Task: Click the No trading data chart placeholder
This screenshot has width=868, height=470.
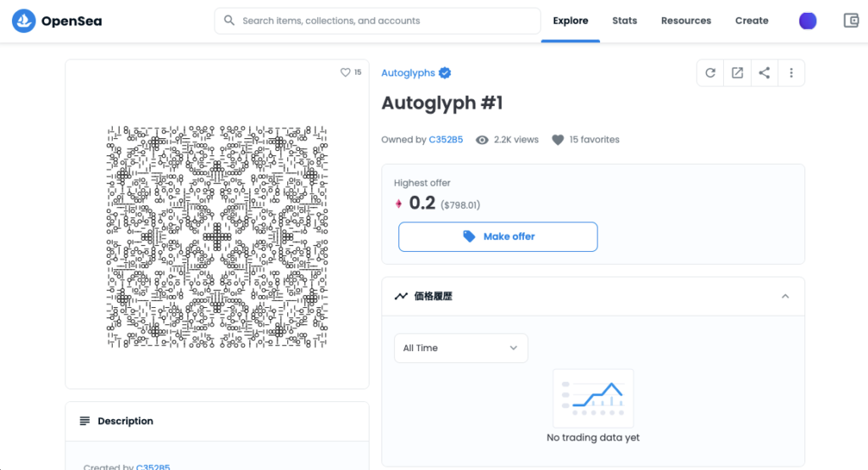Action: [x=593, y=399]
